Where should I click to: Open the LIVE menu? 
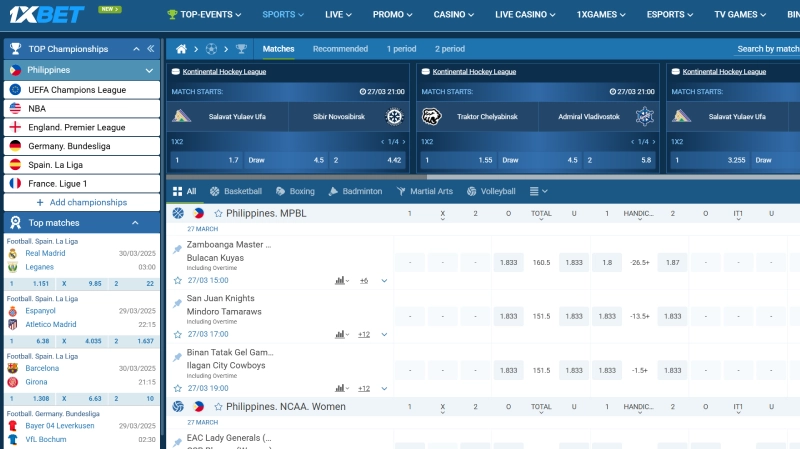click(x=338, y=14)
